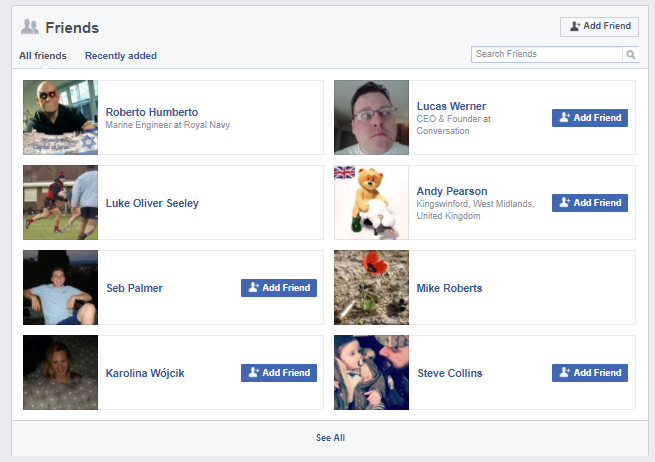Screen dimensions: 655x462
Task: Open the Recently added tab
Action: [121, 56]
